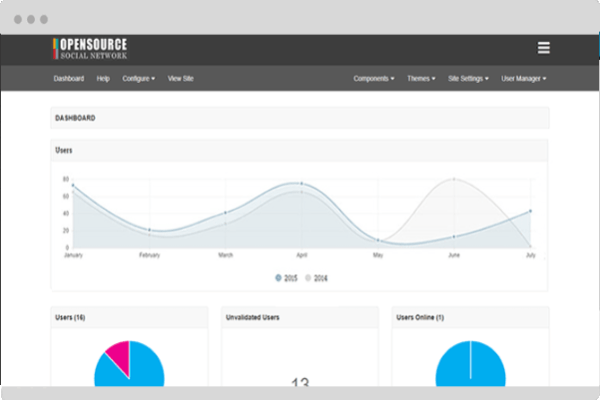Screen dimensions: 600x400
Task: Click the 2015 March data point
Action: point(225,212)
